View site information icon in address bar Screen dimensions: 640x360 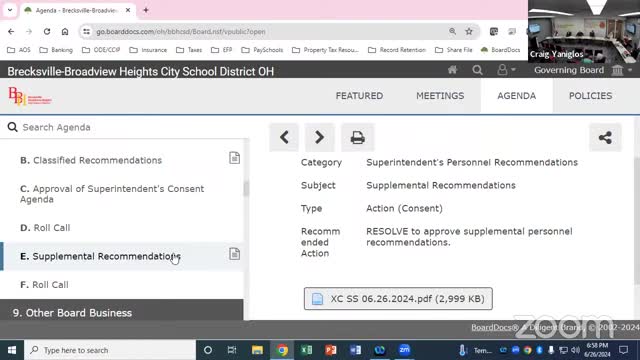coord(87,31)
